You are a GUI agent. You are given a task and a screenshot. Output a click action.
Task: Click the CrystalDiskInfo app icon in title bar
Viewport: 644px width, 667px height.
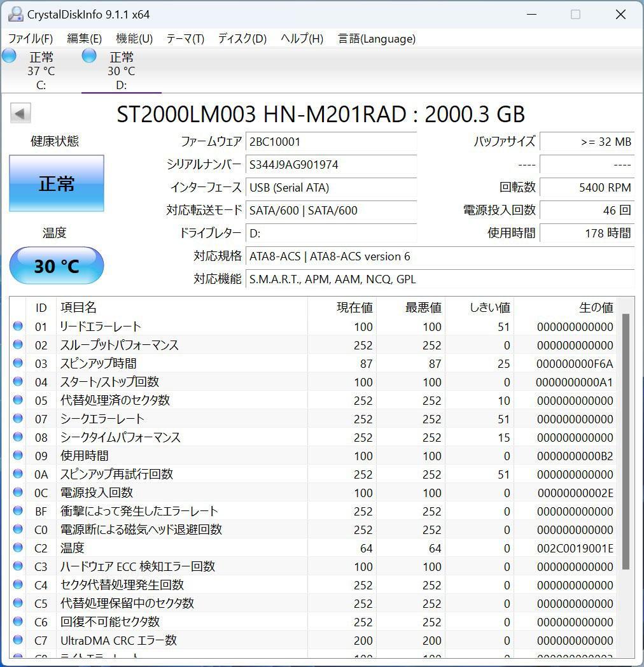[15, 15]
